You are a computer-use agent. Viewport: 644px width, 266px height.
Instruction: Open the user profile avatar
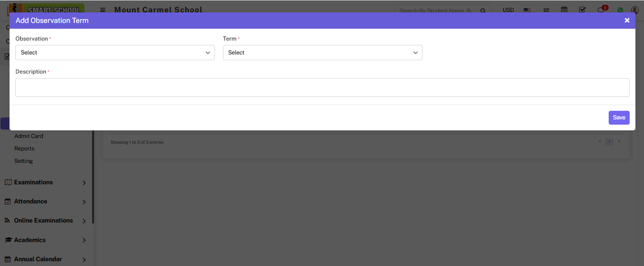point(634,10)
